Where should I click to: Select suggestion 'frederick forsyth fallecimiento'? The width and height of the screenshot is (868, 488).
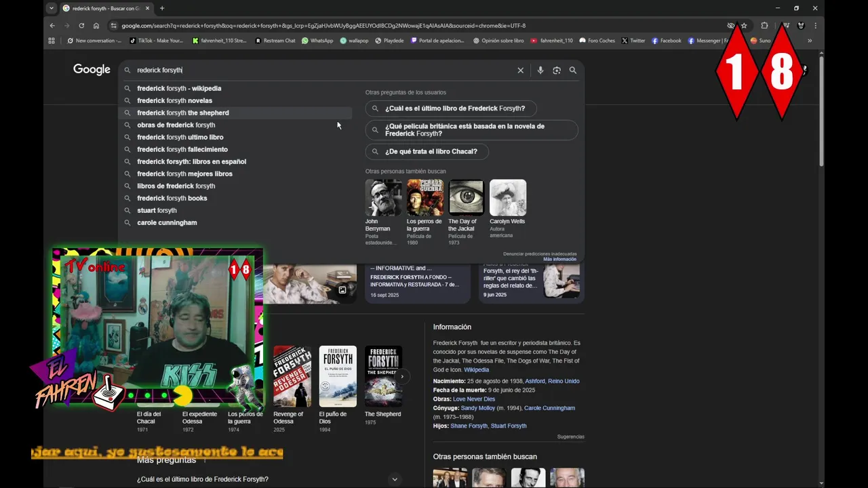click(235, 149)
